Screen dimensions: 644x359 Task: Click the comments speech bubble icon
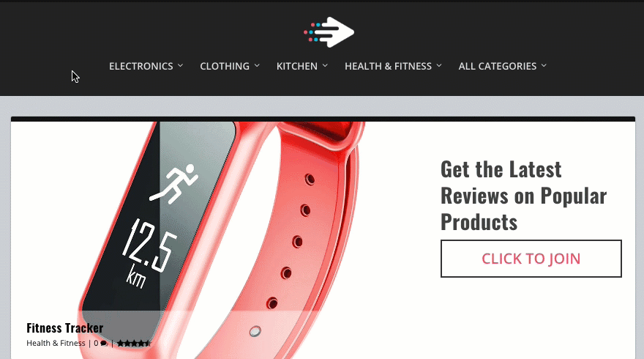click(104, 344)
